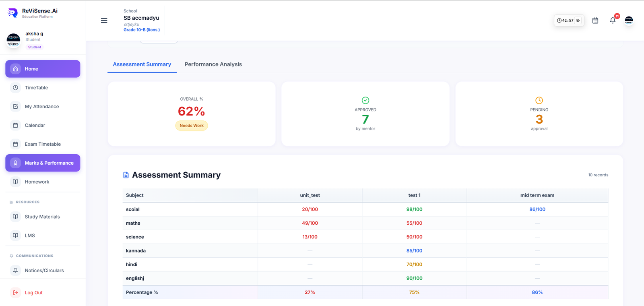
Task: Open the user profile avatar in header
Action: tap(629, 21)
